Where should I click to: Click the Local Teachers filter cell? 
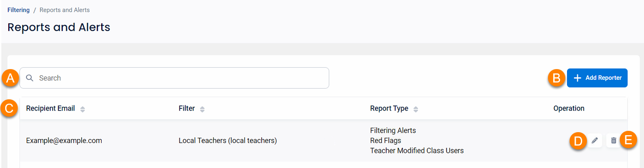[228, 140]
